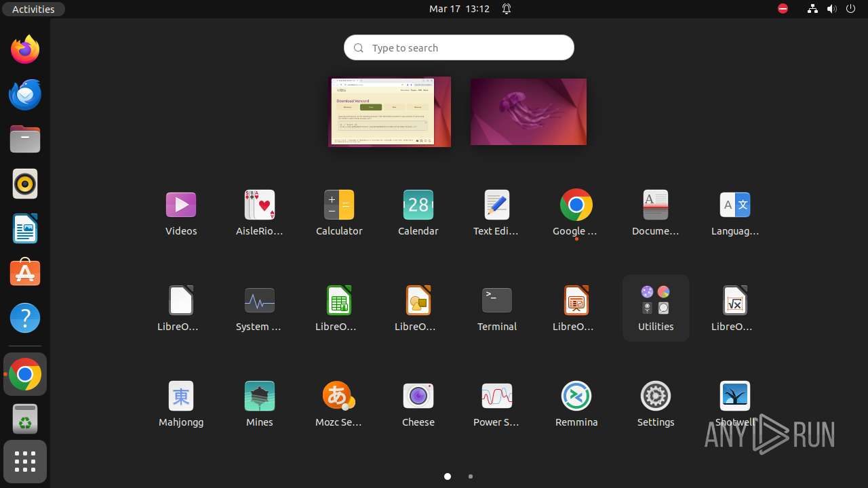Open the Videos app
Image resolution: width=868 pixels, height=488 pixels.
181,213
